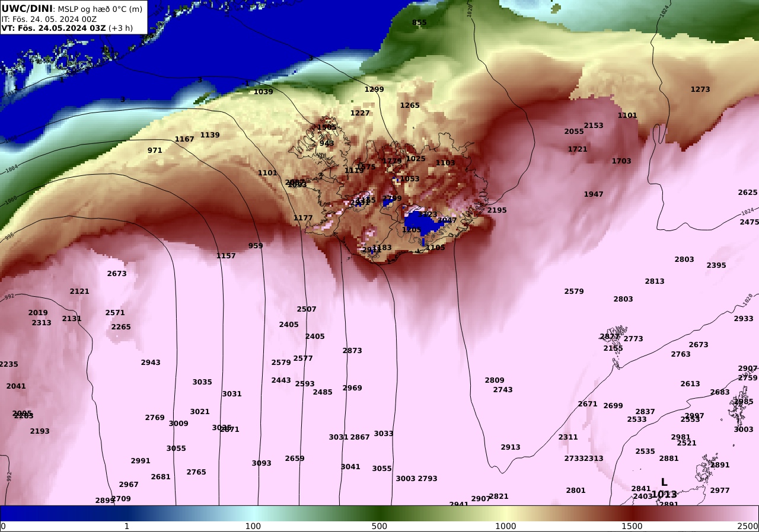
Task: Click the value 855 on the map
Action: coord(419,23)
